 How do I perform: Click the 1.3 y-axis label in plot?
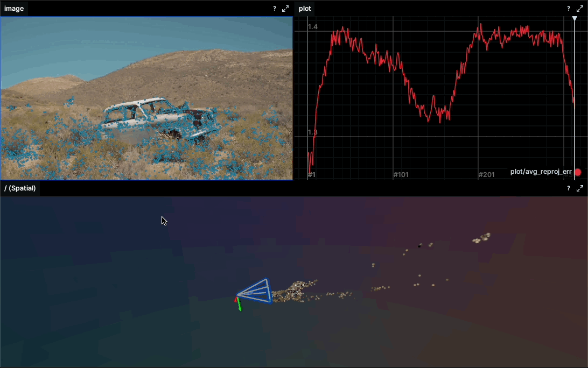[312, 132]
